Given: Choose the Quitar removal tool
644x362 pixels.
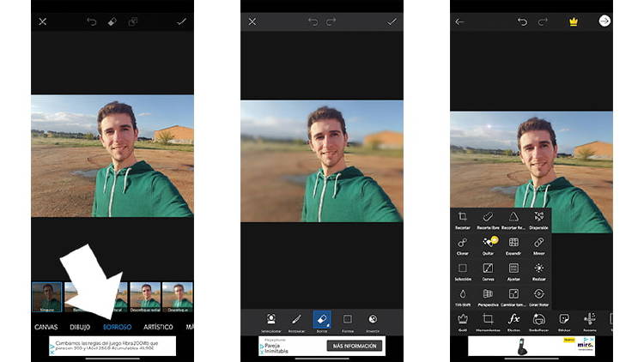Looking at the screenshot, I should tap(488, 244).
